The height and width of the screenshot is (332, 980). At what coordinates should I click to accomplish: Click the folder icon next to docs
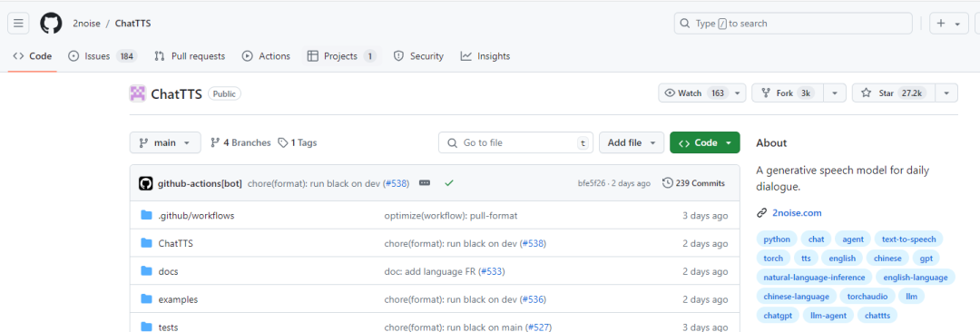[147, 270]
